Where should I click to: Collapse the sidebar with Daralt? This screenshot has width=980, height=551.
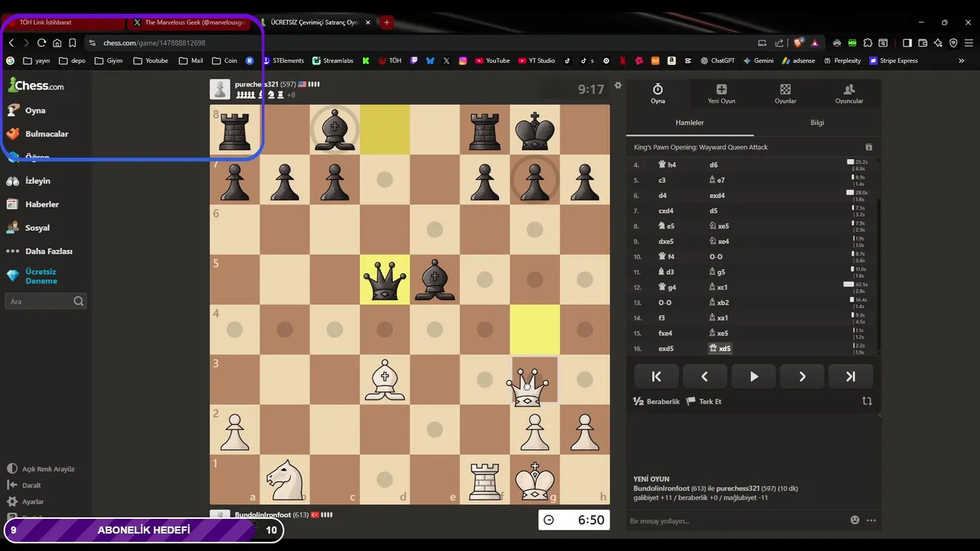(24, 485)
